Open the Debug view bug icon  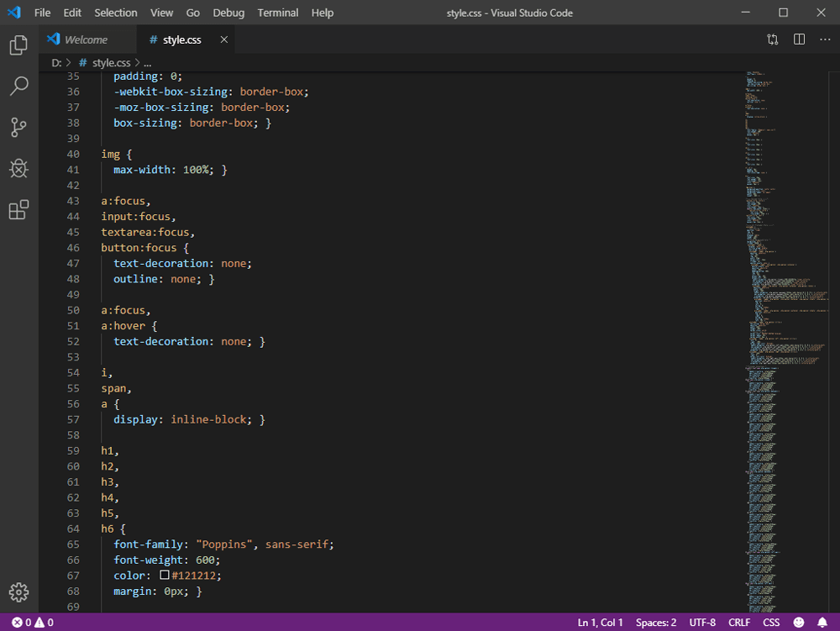[x=18, y=169]
